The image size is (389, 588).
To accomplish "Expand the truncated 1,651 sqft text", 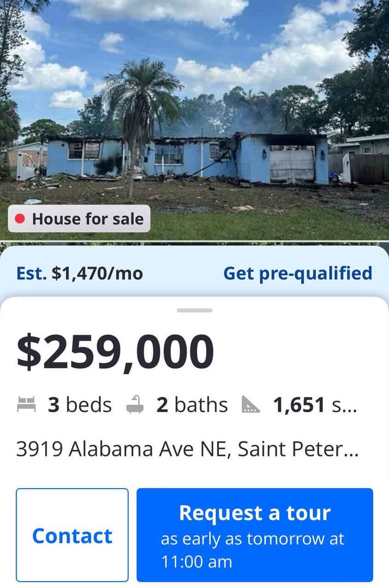I will click(x=315, y=405).
